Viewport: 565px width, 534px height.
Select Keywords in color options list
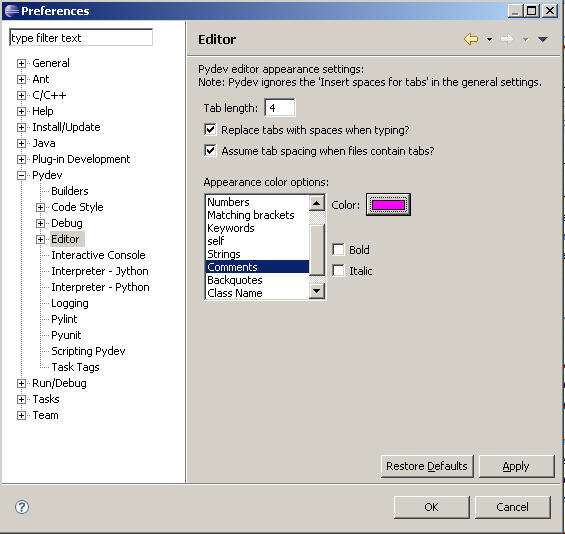click(x=231, y=228)
